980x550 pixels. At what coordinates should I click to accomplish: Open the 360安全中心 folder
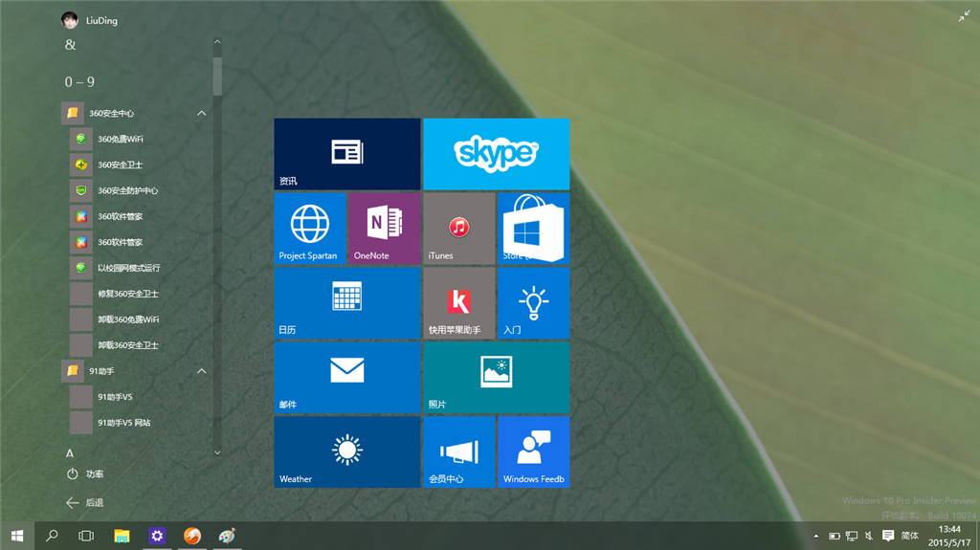click(135, 113)
